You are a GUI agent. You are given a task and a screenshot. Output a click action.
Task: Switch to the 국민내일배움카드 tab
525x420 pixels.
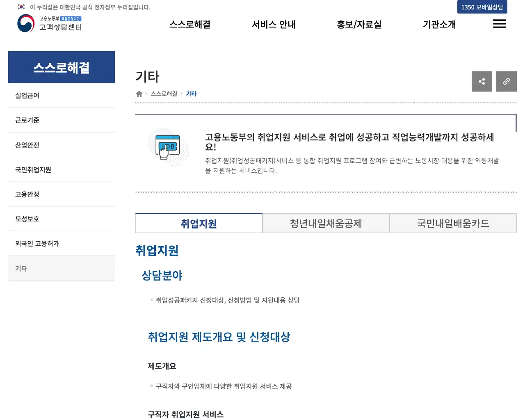453,223
